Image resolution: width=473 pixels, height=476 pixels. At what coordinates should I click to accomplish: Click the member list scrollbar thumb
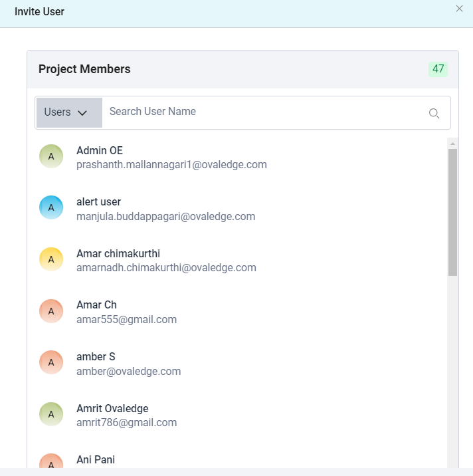click(x=452, y=213)
